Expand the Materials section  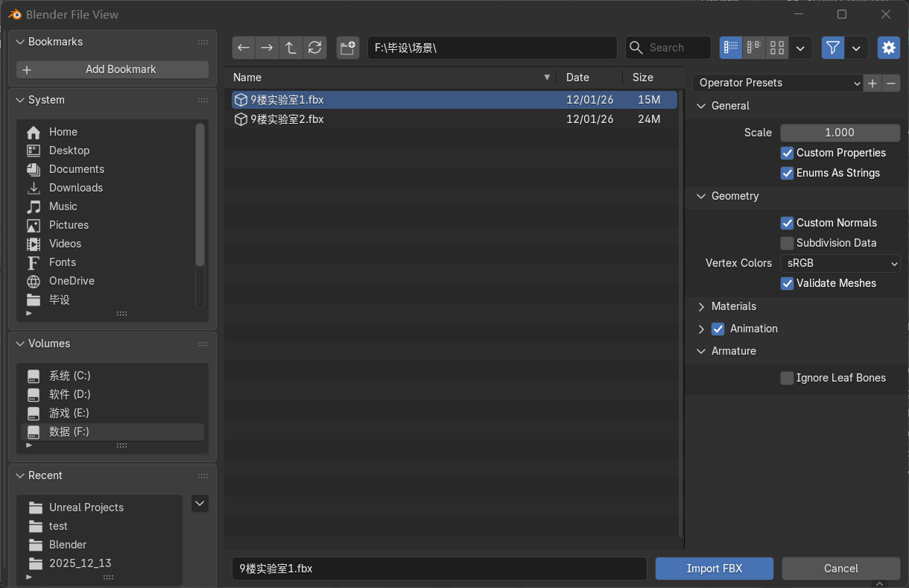pos(701,306)
